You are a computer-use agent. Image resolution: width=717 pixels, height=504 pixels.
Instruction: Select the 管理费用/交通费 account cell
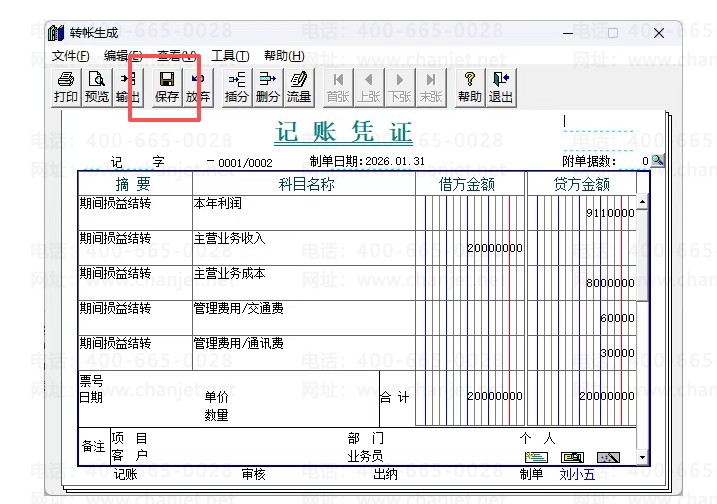[x=304, y=318]
